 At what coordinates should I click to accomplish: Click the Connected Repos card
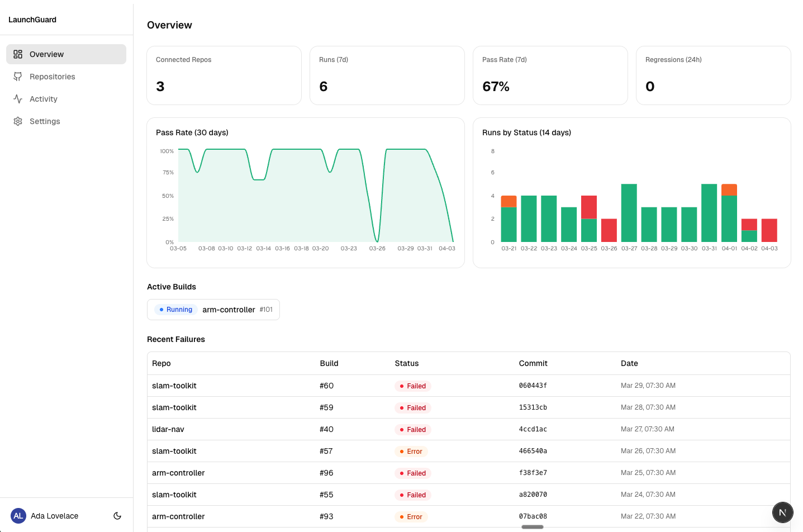click(224, 75)
